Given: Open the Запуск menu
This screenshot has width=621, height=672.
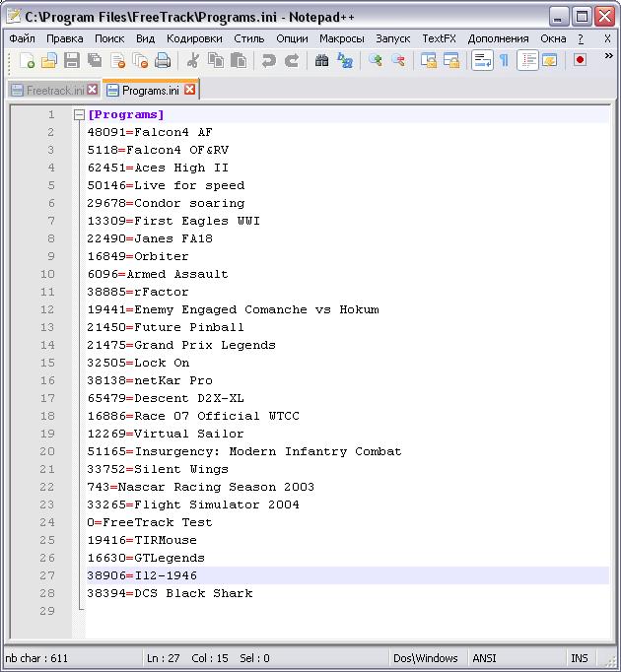Looking at the screenshot, I should pos(393,38).
